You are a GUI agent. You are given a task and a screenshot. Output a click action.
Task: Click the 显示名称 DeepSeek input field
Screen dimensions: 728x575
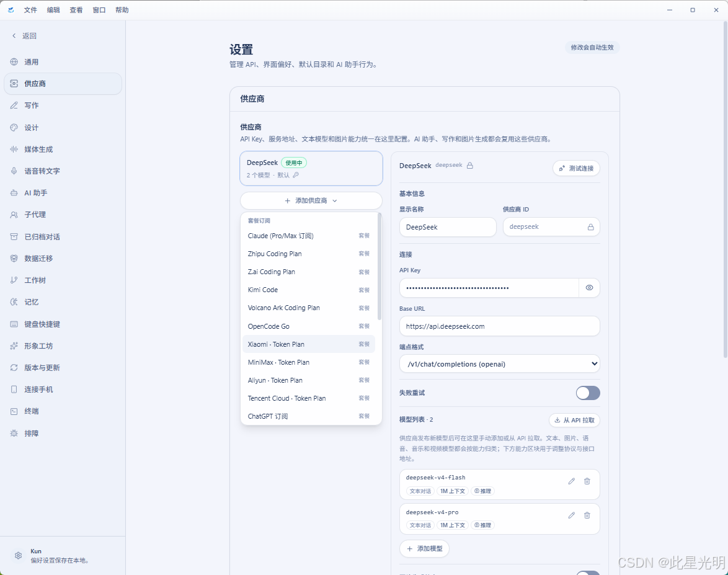click(448, 227)
